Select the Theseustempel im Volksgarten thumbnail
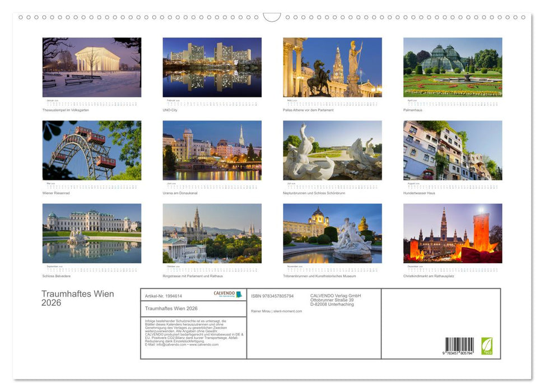Image resolution: width=544 pixels, height=392 pixels. pyautogui.click(x=91, y=67)
